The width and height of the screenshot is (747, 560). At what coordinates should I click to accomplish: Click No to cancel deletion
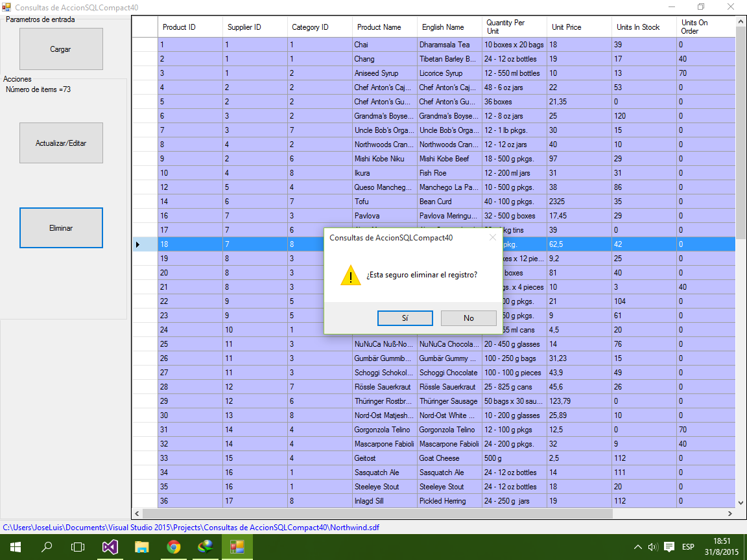[468, 318]
